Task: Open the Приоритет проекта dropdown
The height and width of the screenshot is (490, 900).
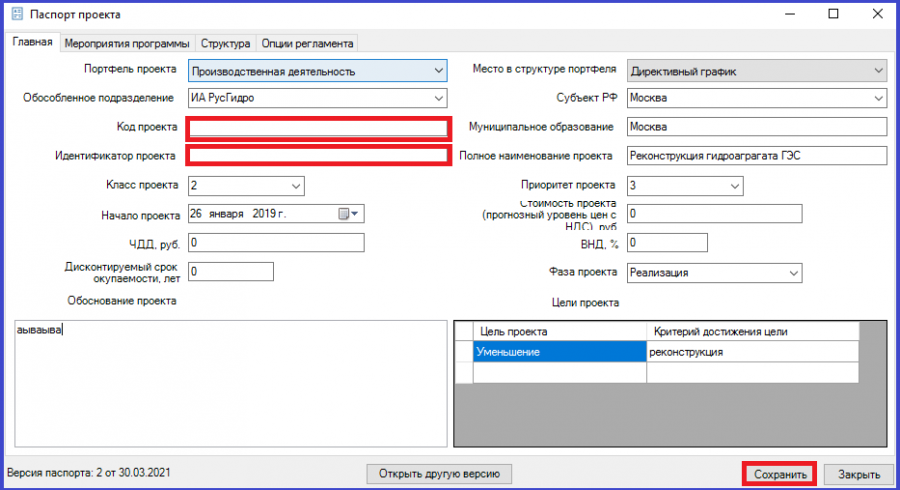Action: pyautogui.click(x=735, y=186)
